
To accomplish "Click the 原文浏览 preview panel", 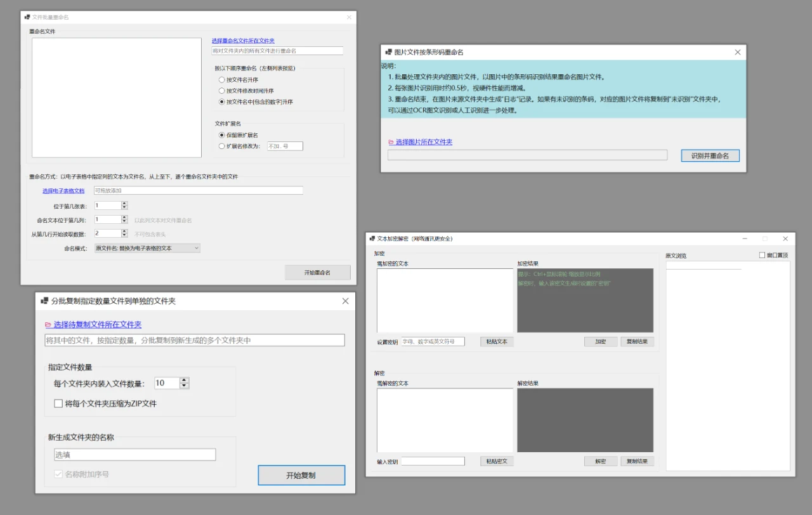I will click(728, 366).
